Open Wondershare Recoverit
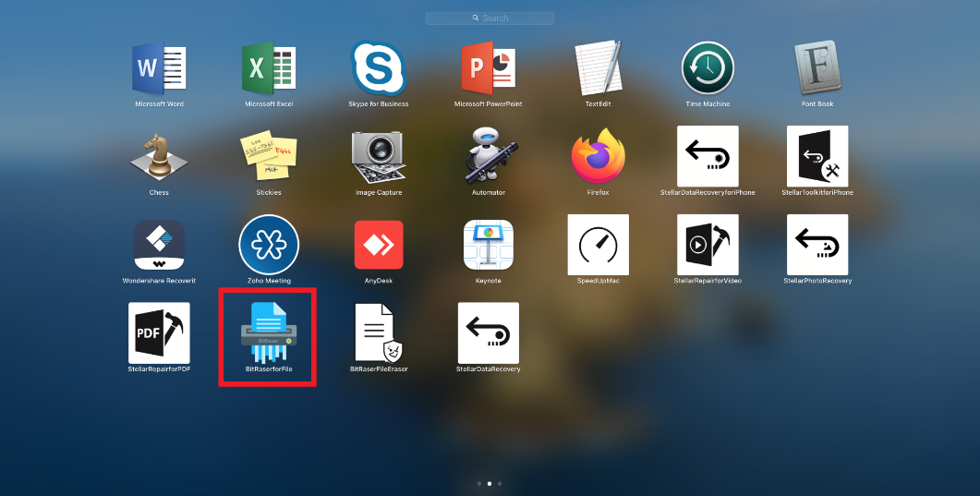980x496 pixels. [x=160, y=245]
